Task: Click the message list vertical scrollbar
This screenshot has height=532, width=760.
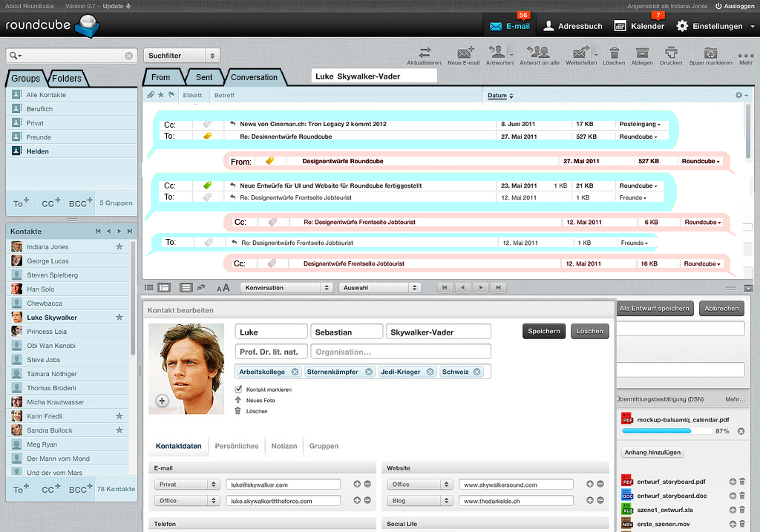Action: tap(748, 131)
